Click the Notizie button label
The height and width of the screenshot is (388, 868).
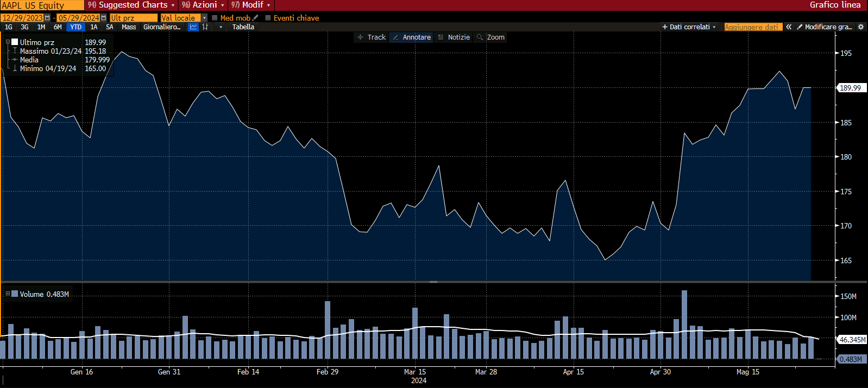click(x=459, y=37)
